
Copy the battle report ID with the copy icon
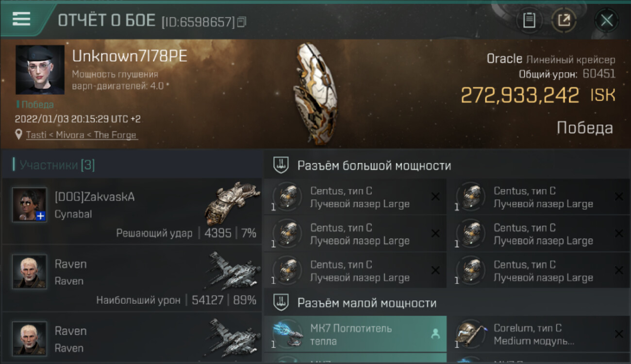point(242,21)
